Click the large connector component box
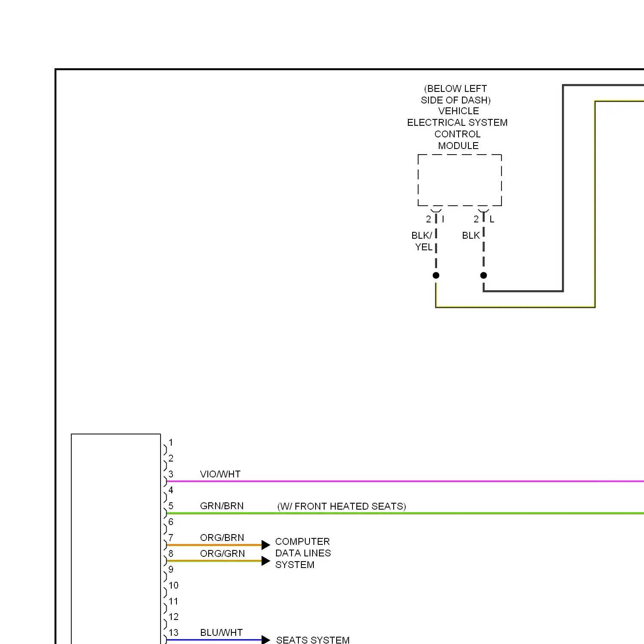 pos(116,539)
